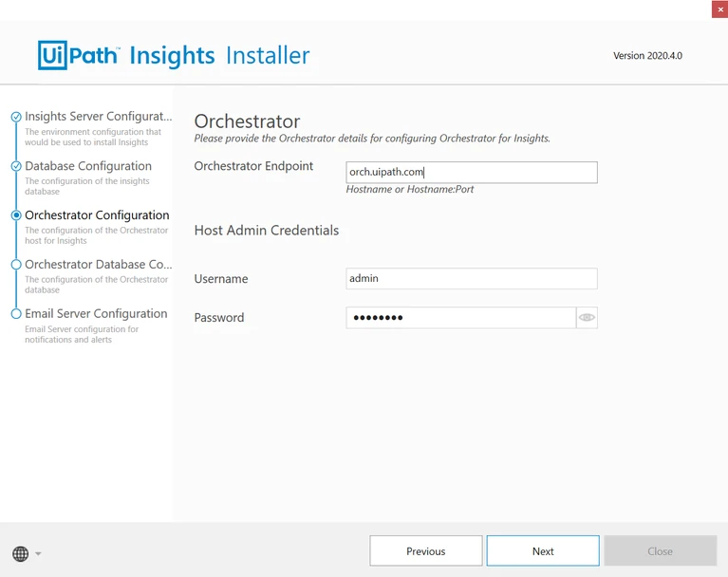The width and height of the screenshot is (728, 577).
Task: Click the Version 2020.4.0 text
Action: point(647,56)
